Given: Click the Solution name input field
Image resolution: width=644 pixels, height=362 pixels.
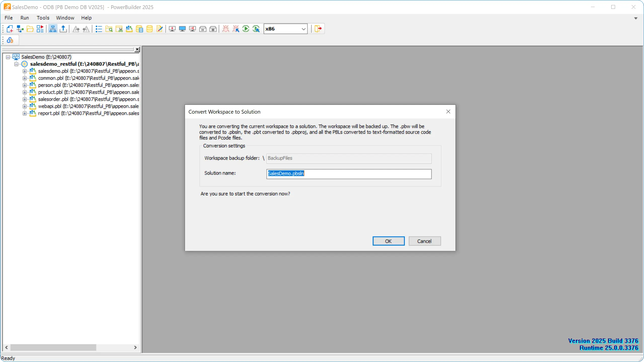Looking at the screenshot, I should coord(349,174).
